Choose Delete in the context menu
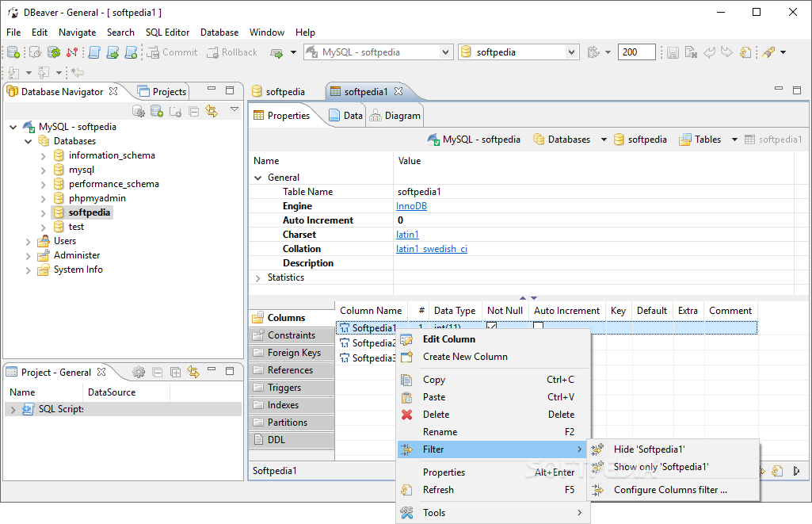This screenshot has width=812, height=524. (493, 415)
